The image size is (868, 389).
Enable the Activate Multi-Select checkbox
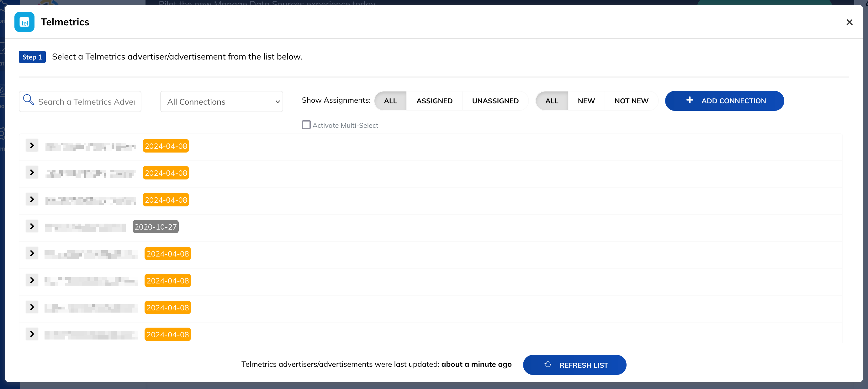coord(306,125)
